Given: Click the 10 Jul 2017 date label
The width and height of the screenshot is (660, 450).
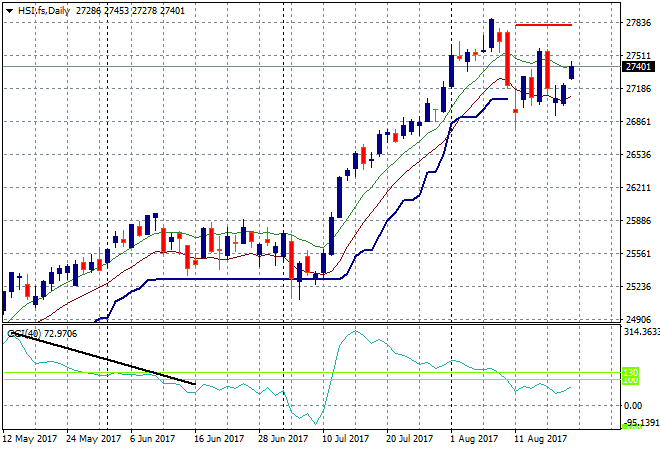Looking at the screenshot, I should coord(346,439).
